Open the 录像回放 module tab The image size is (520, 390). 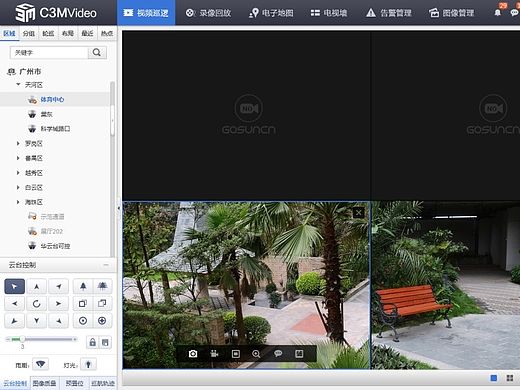[x=208, y=13]
